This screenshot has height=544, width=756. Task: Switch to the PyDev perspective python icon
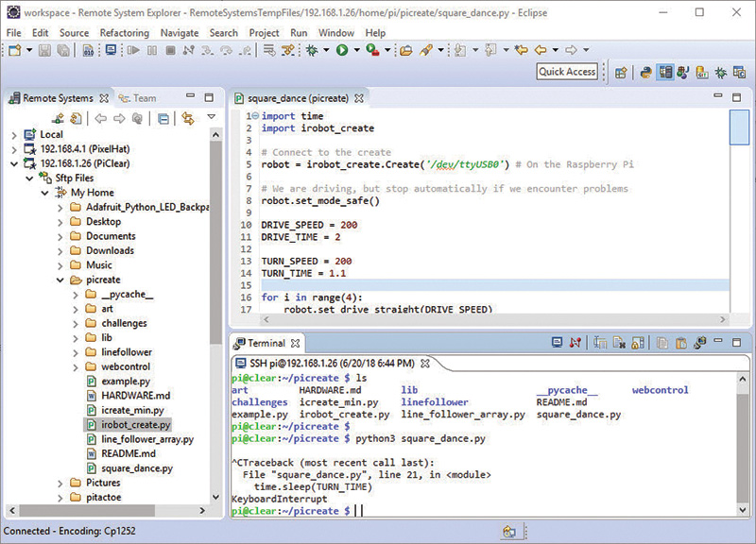click(x=646, y=73)
